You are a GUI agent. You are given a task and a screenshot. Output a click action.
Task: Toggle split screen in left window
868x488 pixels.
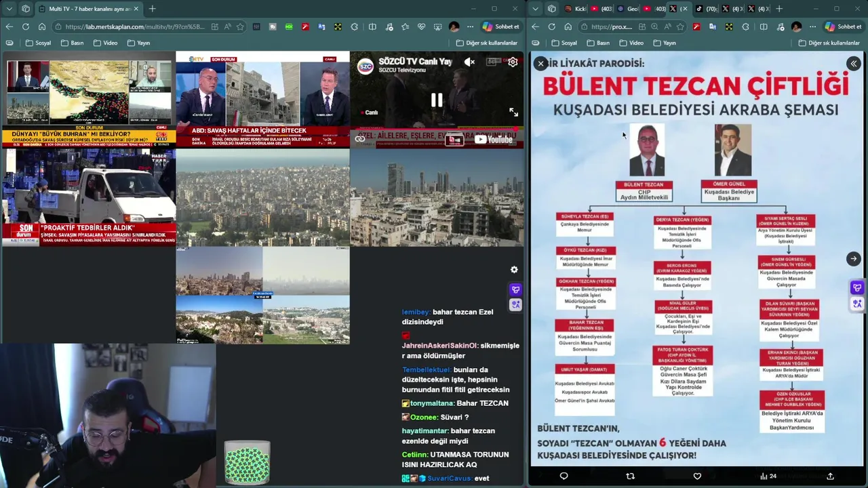click(x=372, y=26)
